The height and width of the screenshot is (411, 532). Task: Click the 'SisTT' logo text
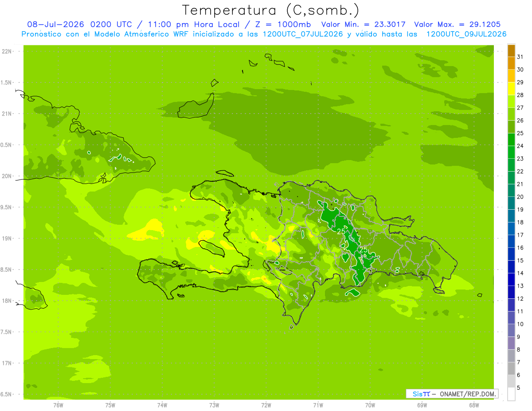click(421, 394)
